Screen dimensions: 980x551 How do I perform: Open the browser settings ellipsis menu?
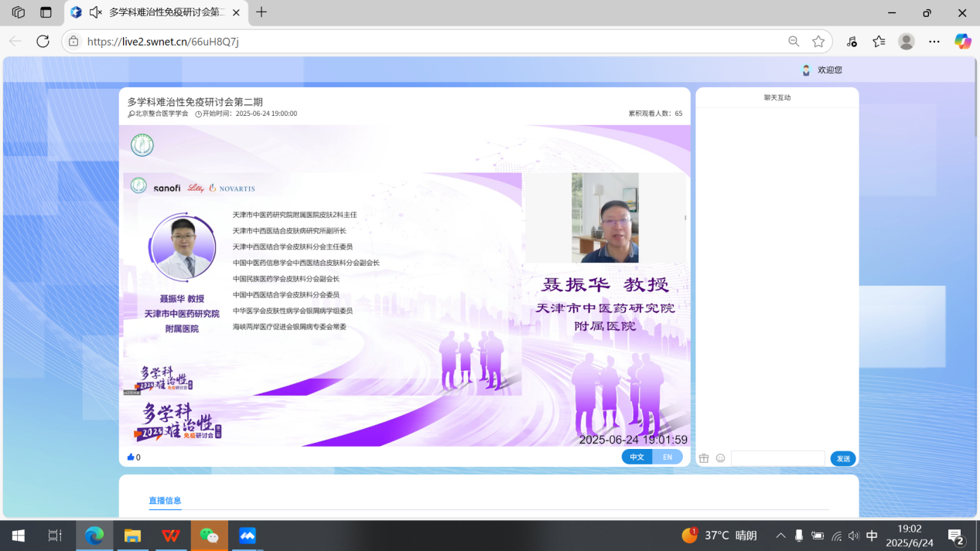pos(934,41)
